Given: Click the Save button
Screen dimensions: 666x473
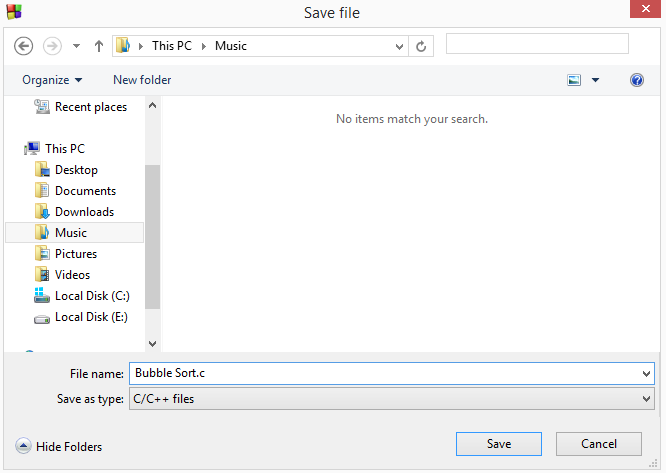Looking at the screenshot, I should pos(499,444).
